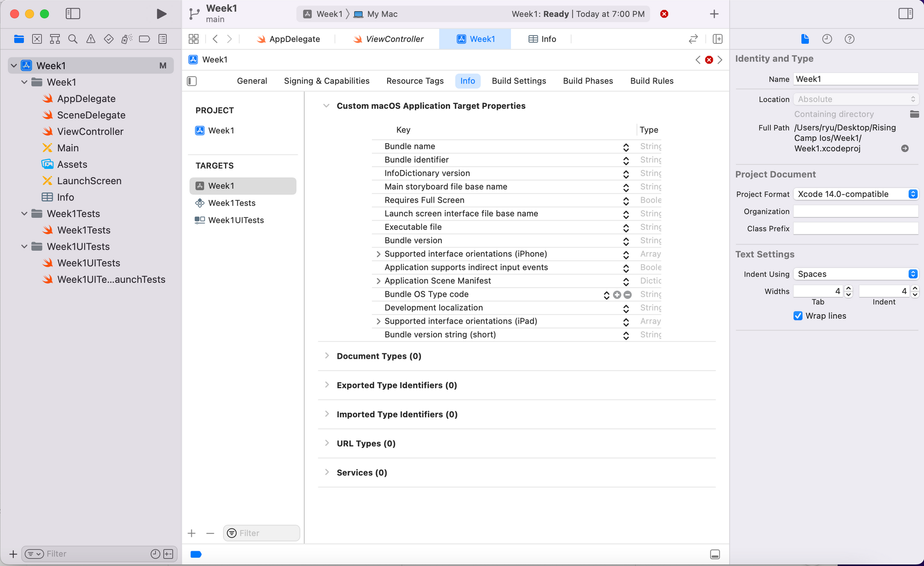This screenshot has width=924, height=566.
Task: Open Bundle name key popup arrows
Action: coord(626,147)
